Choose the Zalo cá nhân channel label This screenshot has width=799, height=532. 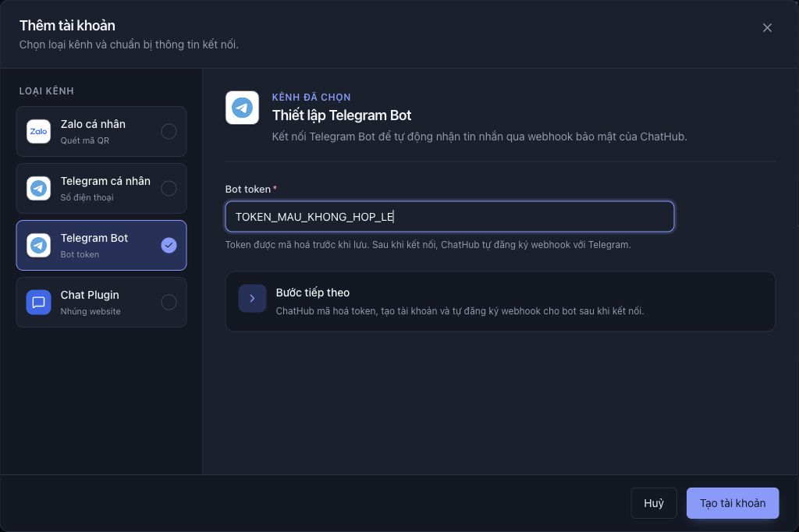pos(93,124)
